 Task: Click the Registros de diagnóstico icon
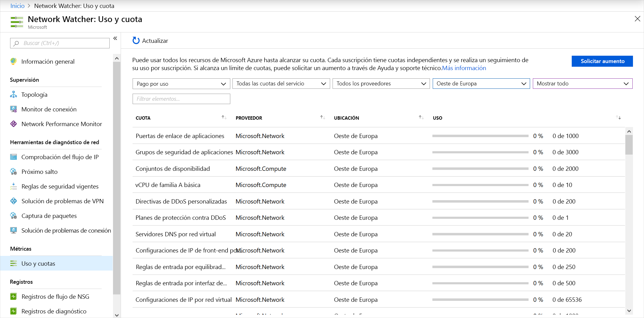click(x=13, y=311)
